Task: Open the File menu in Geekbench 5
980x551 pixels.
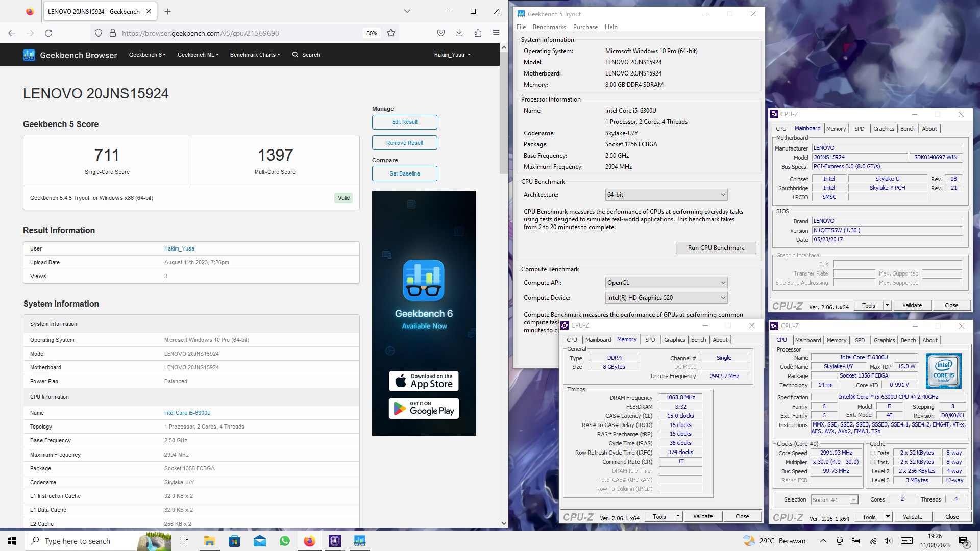Action: click(521, 27)
